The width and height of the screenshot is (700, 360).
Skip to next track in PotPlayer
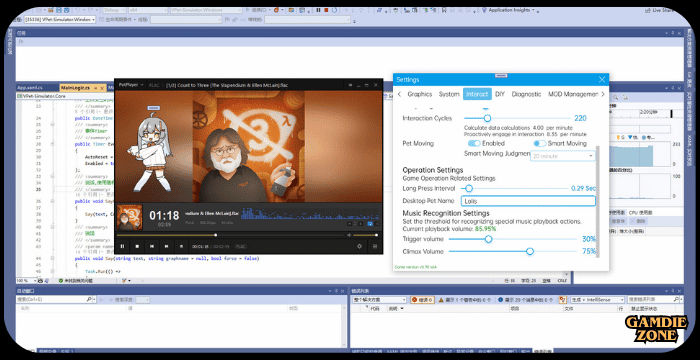pyautogui.click(x=167, y=246)
